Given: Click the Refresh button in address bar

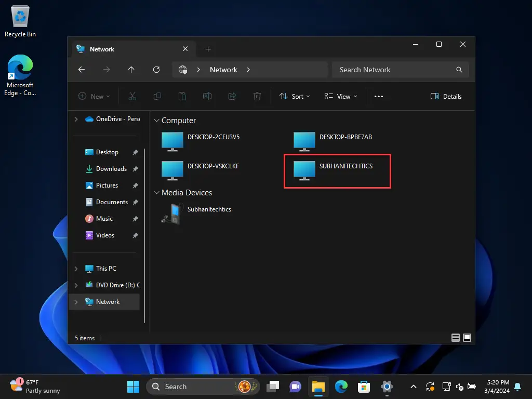Looking at the screenshot, I should (156, 70).
